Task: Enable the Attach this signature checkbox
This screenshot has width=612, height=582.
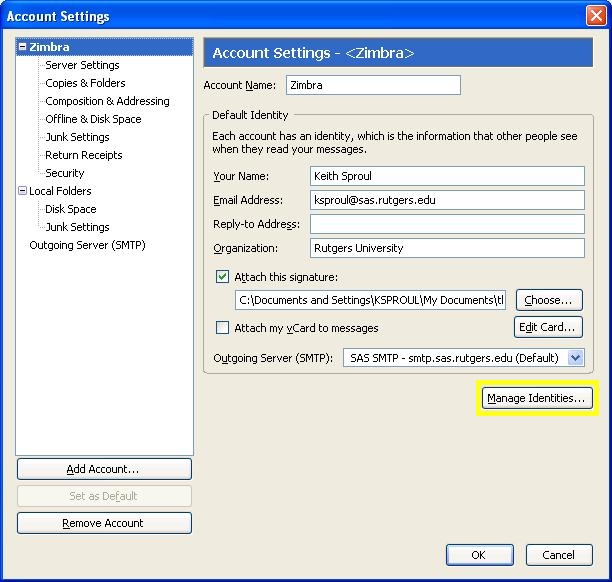Action: [223, 277]
